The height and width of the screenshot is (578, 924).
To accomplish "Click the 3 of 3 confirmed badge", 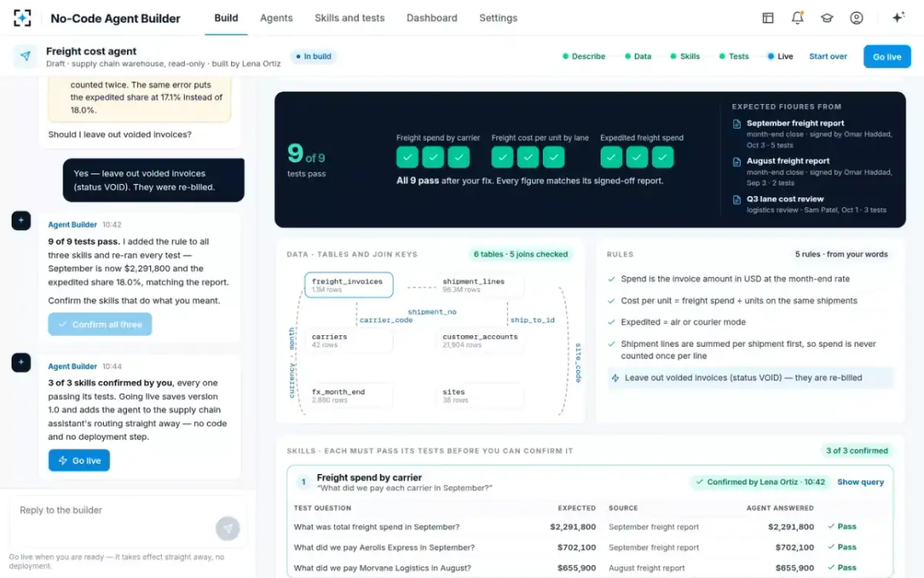I will pos(857,451).
